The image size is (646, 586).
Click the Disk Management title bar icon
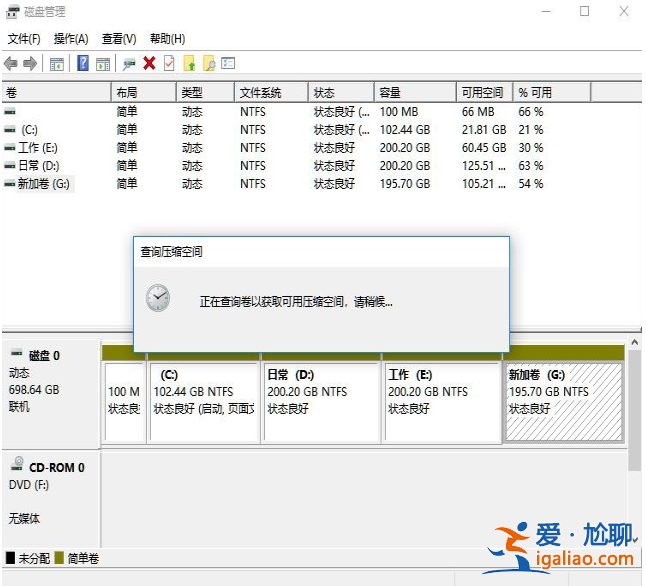click(12, 12)
